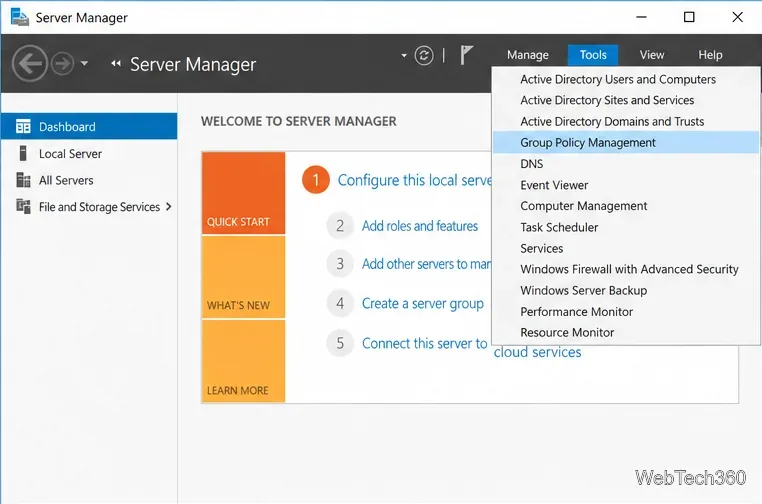Open the View menu
This screenshot has height=504, width=762.
[x=652, y=55]
